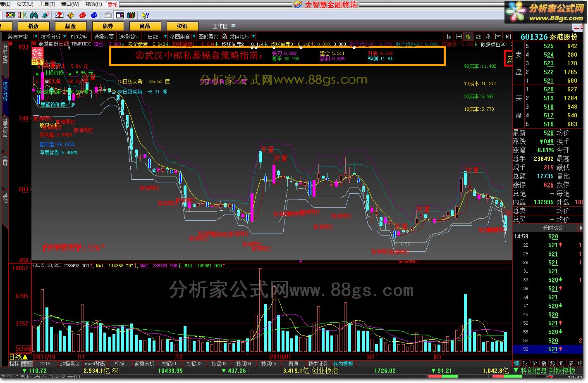Expand the 多图组合 dropdown arrow
588x383 pixels.
[x=194, y=37]
